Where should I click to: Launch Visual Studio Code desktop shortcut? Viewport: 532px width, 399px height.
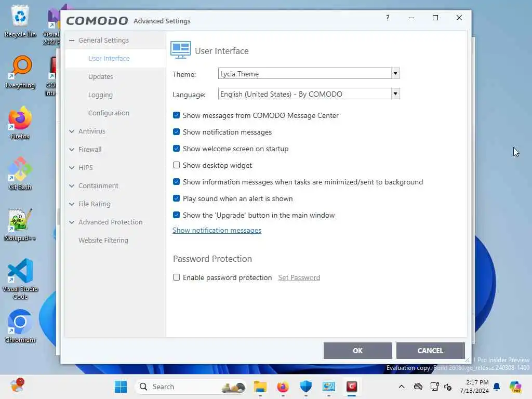pyautogui.click(x=20, y=279)
